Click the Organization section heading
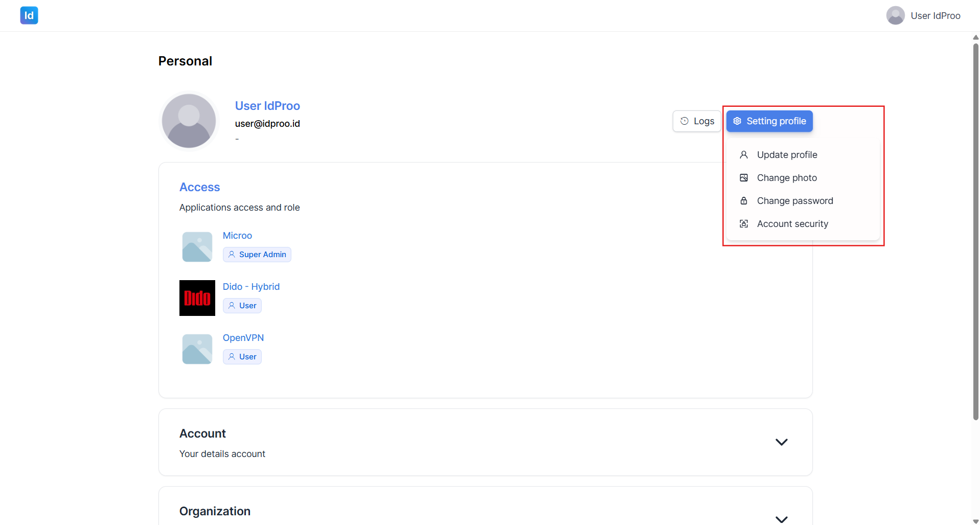 click(x=215, y=511)
